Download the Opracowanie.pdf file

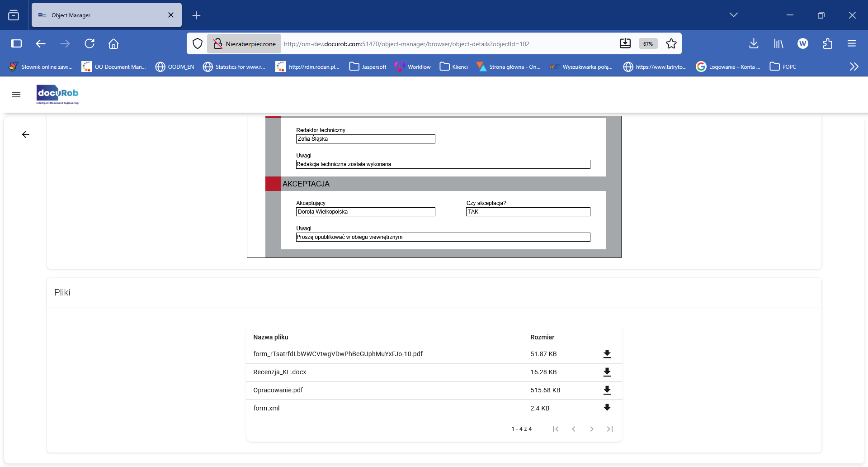608,390
